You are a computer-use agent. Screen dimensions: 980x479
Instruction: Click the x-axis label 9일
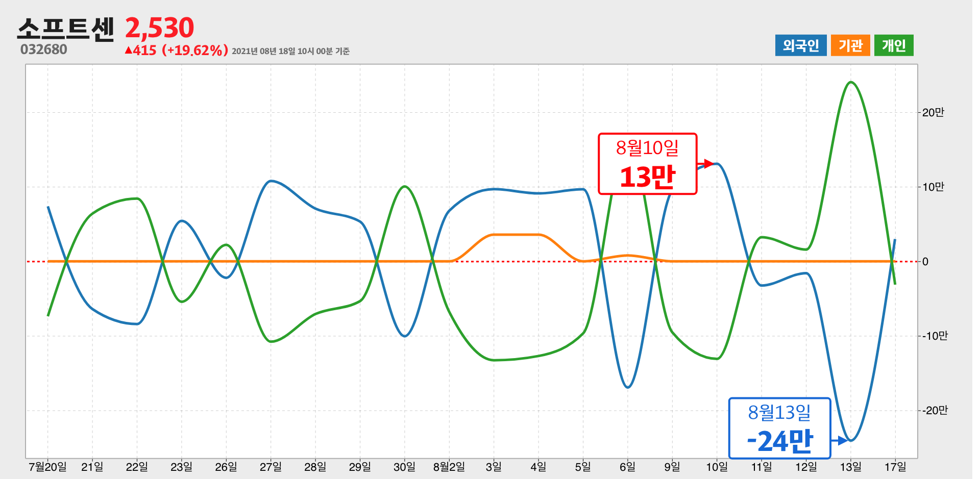(672, 467)
